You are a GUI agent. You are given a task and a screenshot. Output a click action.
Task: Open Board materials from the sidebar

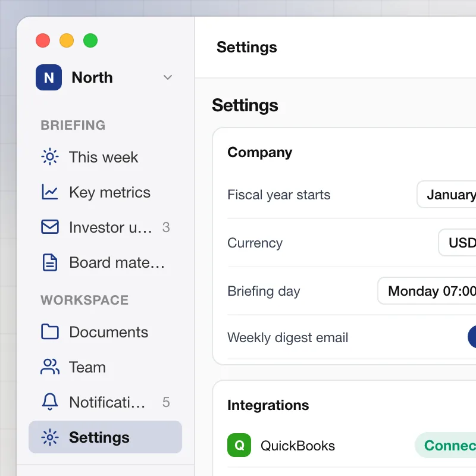105,262
